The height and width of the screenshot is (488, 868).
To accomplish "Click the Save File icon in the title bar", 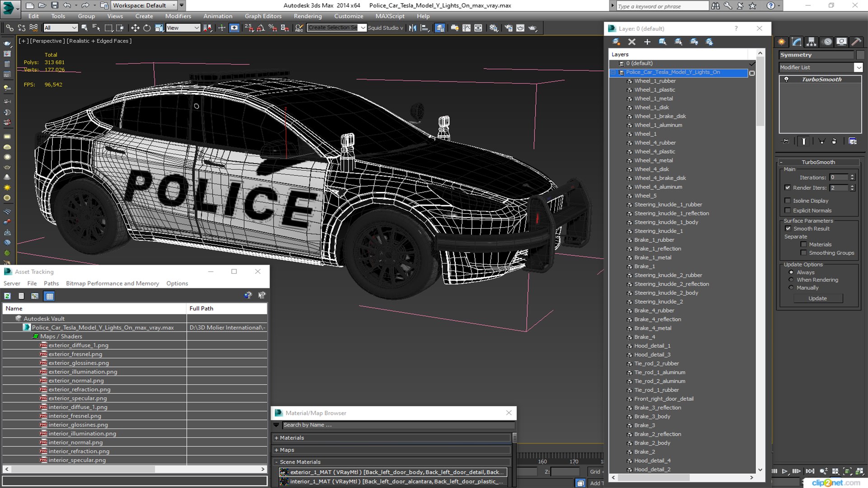I will click(54, 5).
